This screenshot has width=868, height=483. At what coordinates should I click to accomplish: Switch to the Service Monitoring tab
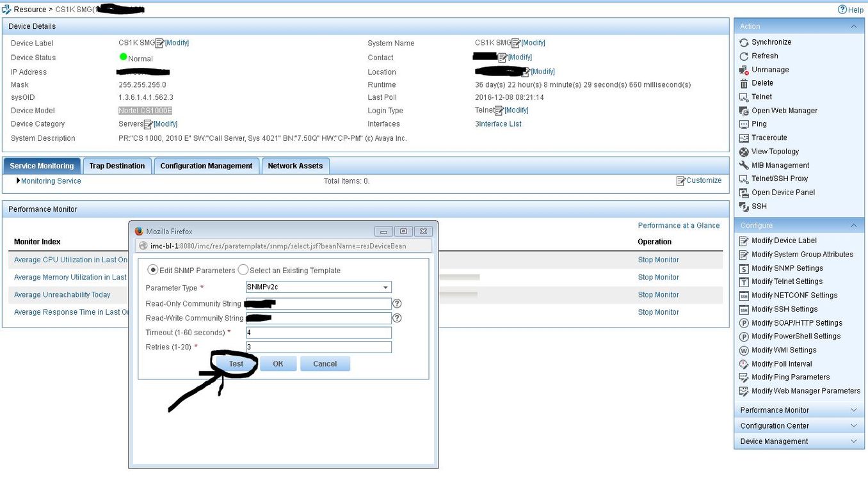(42, 166)
